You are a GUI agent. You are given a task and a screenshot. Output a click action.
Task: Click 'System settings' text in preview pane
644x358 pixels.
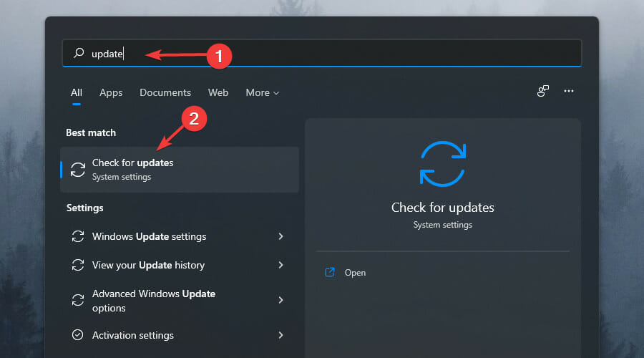pos(443,225)
